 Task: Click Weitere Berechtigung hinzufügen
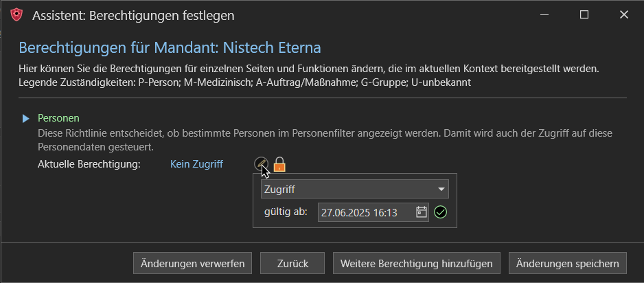[x=417, y=263]
